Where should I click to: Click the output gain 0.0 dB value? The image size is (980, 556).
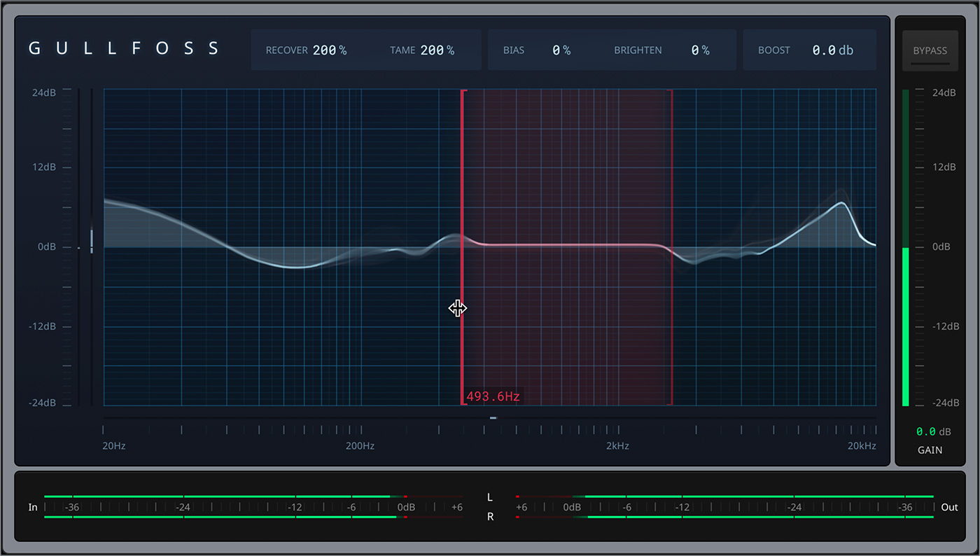934,432
